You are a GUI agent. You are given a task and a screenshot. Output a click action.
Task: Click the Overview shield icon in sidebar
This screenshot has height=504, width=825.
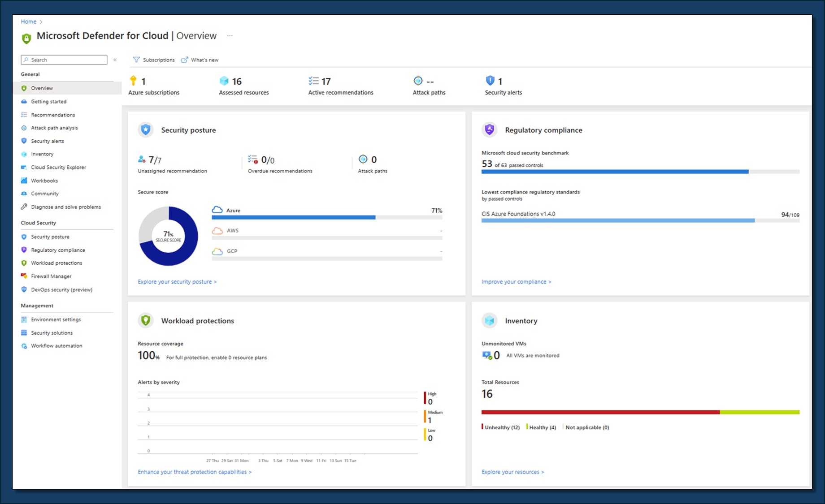point(24,88)
